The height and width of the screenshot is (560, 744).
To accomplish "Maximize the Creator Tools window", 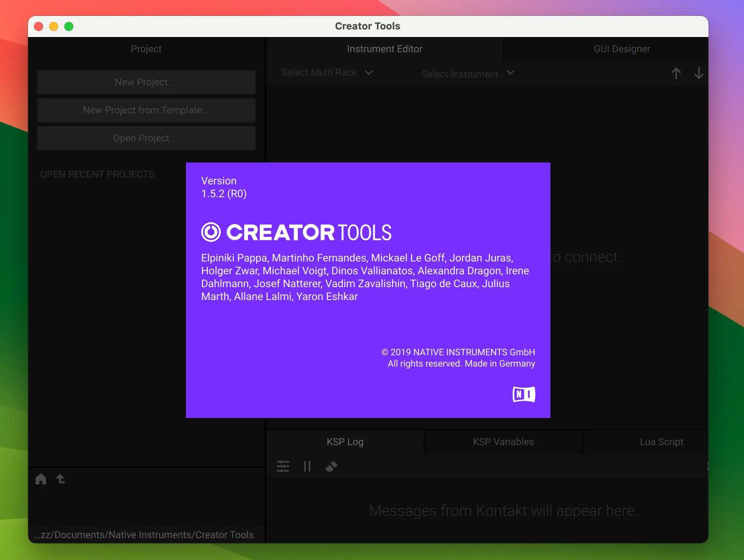I will (x=69, y=26).
